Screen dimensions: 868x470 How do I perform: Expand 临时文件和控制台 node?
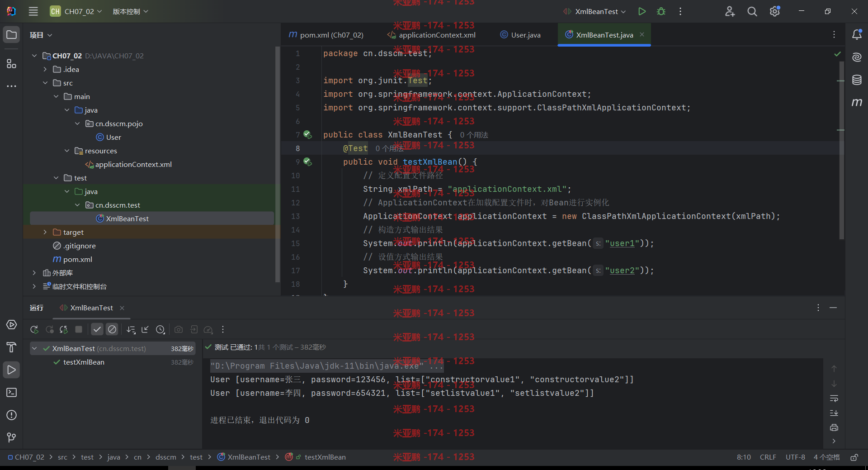(x=34, y=286)
